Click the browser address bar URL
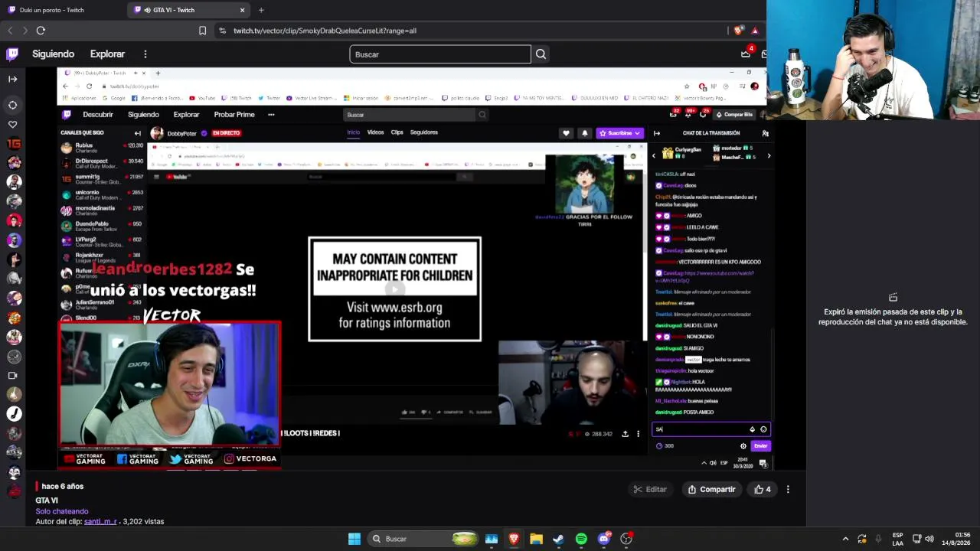This screenshot has height=551, width=980. tap(325, 31)
